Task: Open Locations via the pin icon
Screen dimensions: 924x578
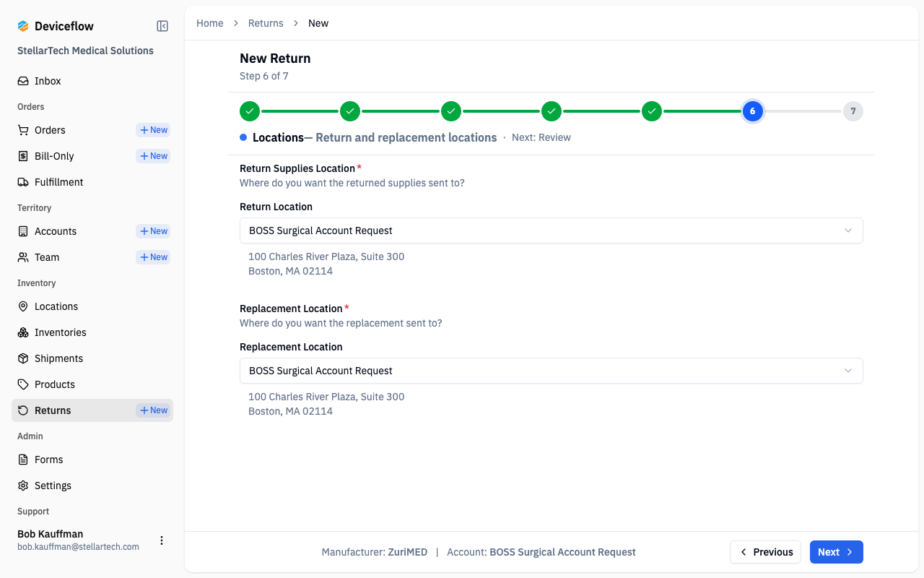Action: pos(23,306)
